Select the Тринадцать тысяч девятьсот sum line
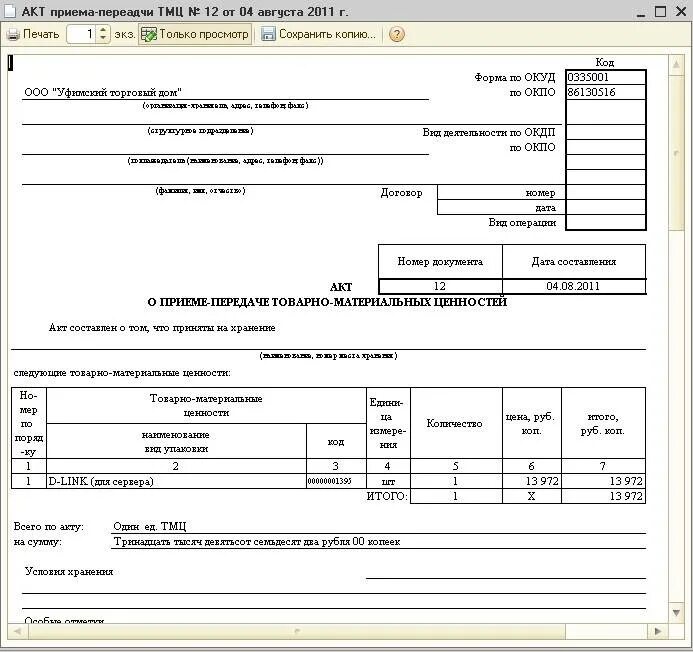This screenshot has width=693, height=652. 257,541
